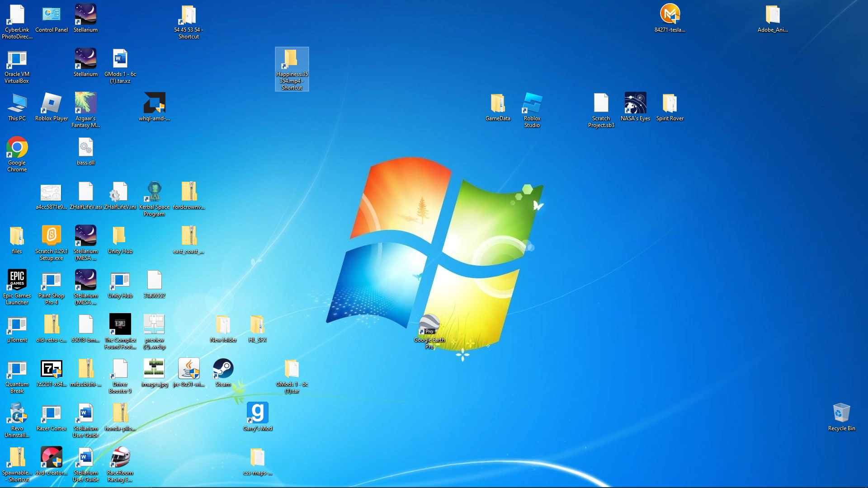Viewport: 868px width, 488px height.
Task: Click the images.jpg thumbnail file
Action: point(154,369)
